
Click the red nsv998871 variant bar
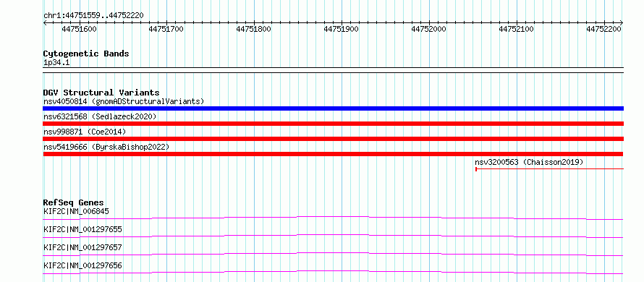333,139
